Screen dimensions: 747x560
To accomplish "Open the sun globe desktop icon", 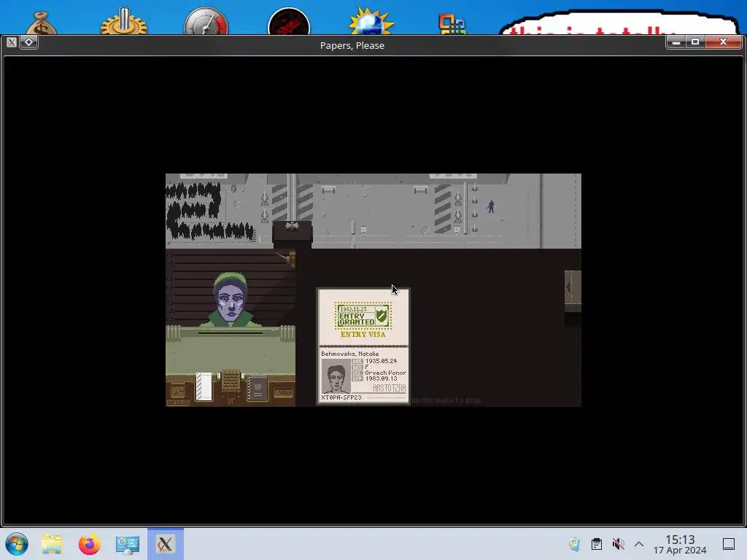I will click(x=371, y=21).
